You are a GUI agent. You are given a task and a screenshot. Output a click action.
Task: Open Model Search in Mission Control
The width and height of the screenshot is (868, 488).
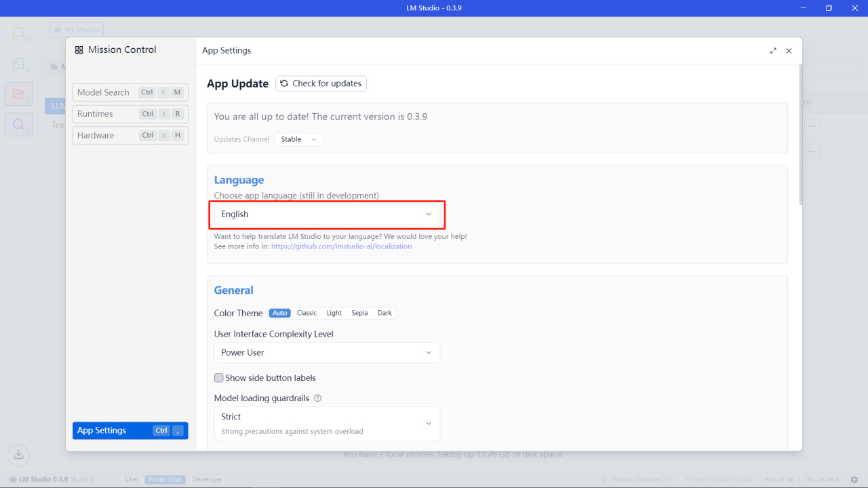(130, 92)
